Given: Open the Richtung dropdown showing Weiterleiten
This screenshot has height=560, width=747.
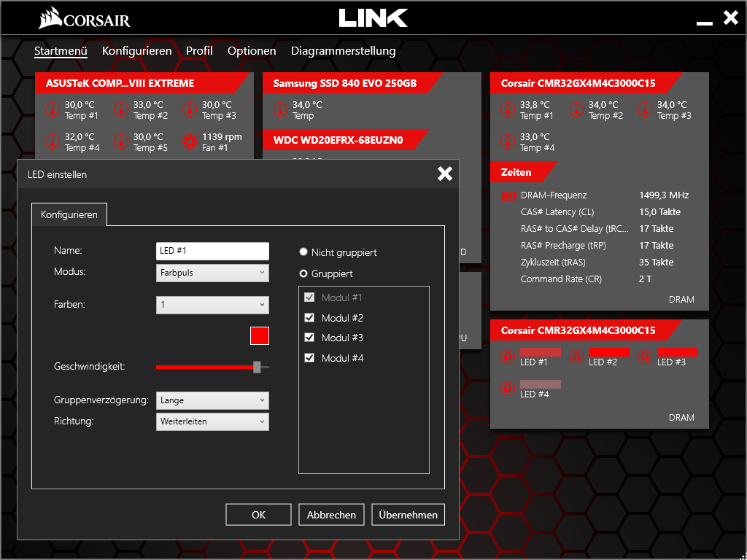Looking at the screenshot, I should coord(212,421).
